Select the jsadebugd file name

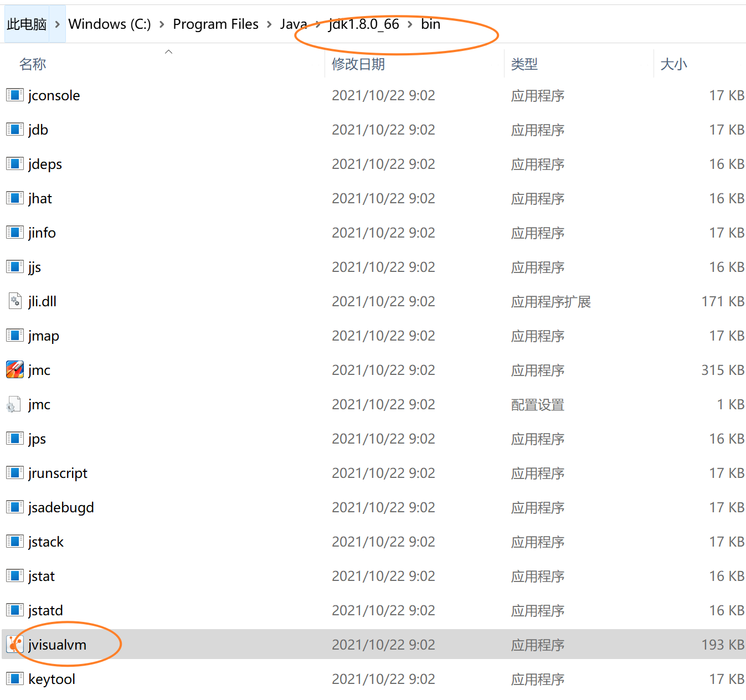(61, 507)
